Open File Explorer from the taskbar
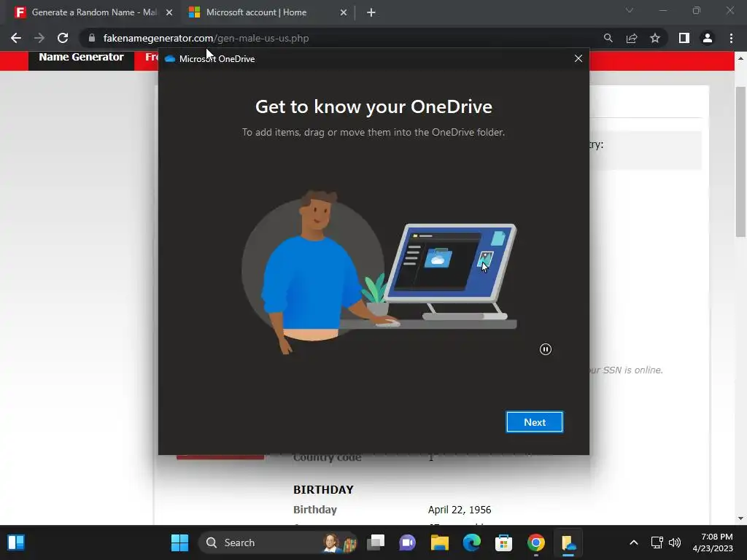The height and width of the screenshot is (560, 747). tap(439, 542)
